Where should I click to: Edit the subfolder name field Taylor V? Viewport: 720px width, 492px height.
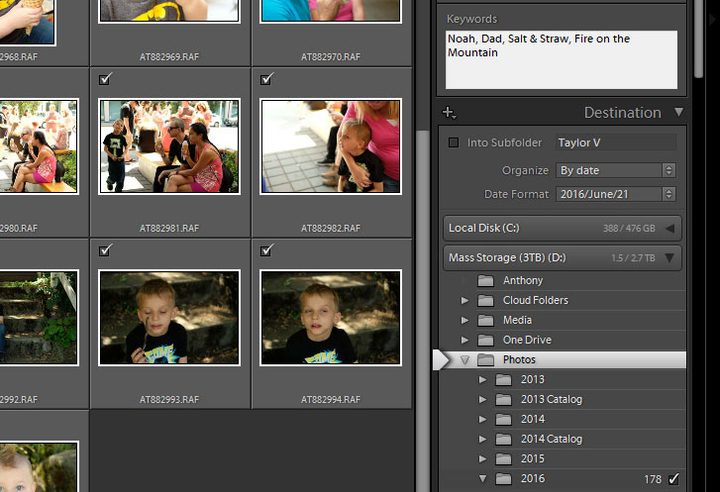coord(616,142)
